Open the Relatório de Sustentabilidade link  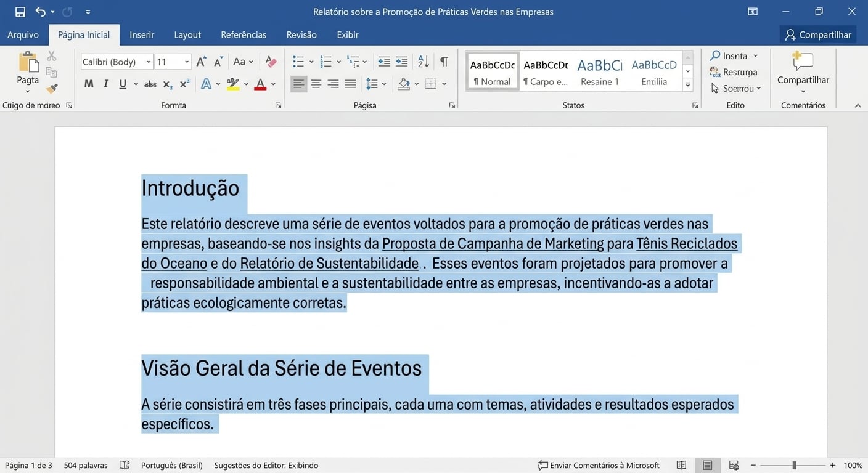coord(329,264)
